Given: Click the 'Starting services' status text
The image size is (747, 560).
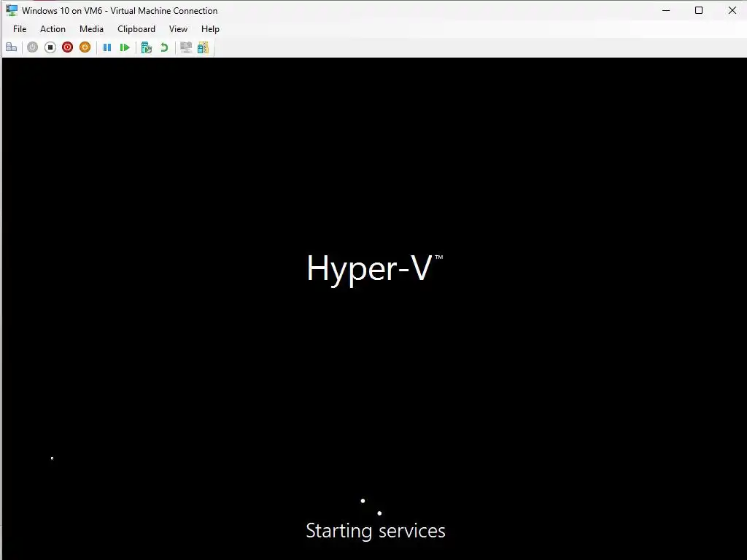Looking at the screenshot, I should (376, 531).
